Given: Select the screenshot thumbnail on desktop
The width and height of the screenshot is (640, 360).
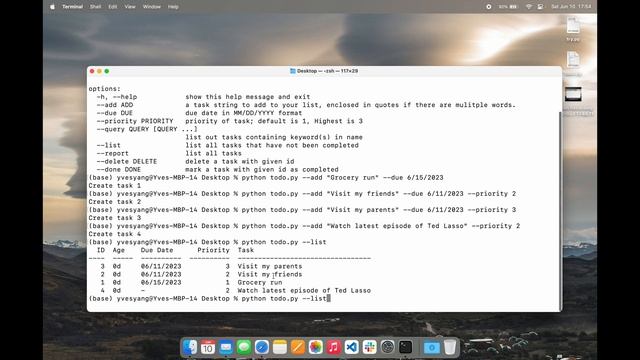Looking at the screenshot, I should 573,94.
